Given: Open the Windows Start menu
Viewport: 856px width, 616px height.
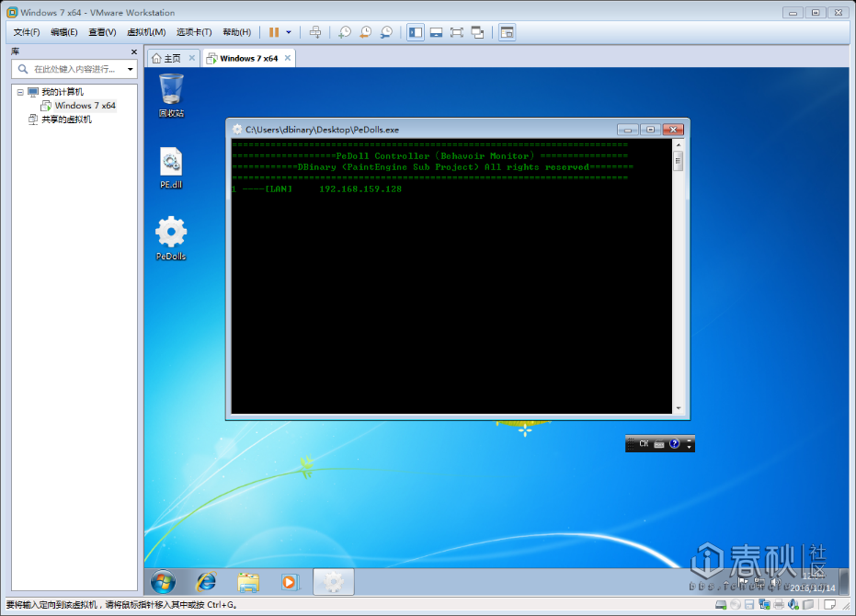Looking at the screenshot, I should click(164, 582).
